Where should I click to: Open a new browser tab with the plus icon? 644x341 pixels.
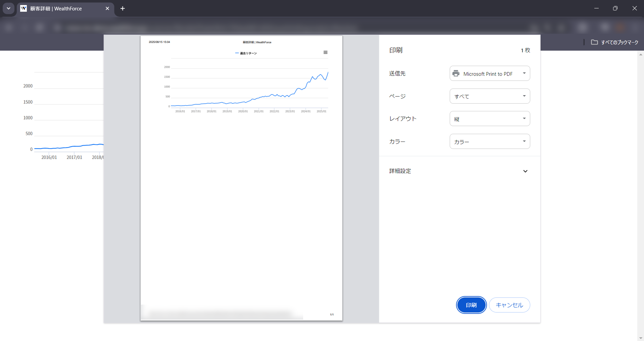click(123, 8)
